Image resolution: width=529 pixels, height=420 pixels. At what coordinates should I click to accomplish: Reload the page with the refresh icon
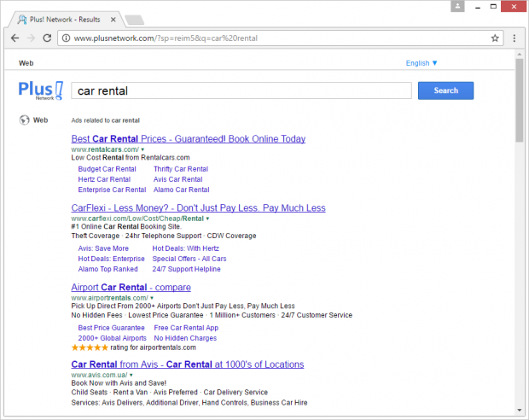47,38
